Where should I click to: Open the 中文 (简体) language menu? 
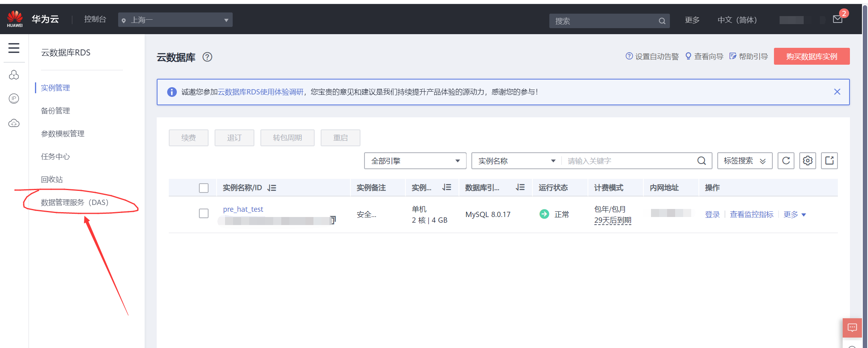pos(737,20)
